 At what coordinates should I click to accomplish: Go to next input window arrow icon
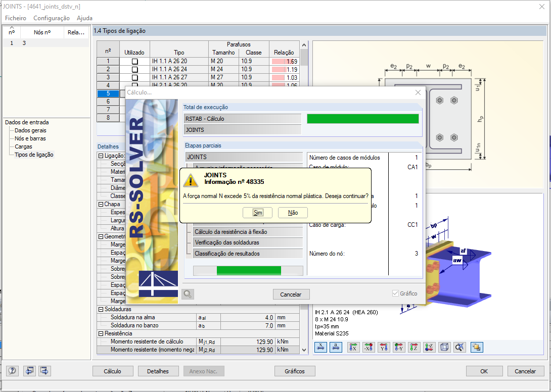tap(44, 371)
